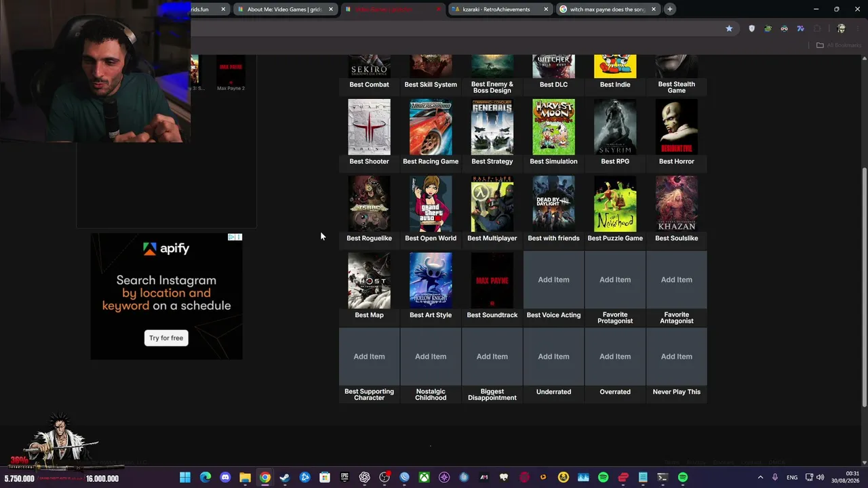Open Terminal from the taskbar
This screenshot has width=868, height=488.
[x=663, y=478]
